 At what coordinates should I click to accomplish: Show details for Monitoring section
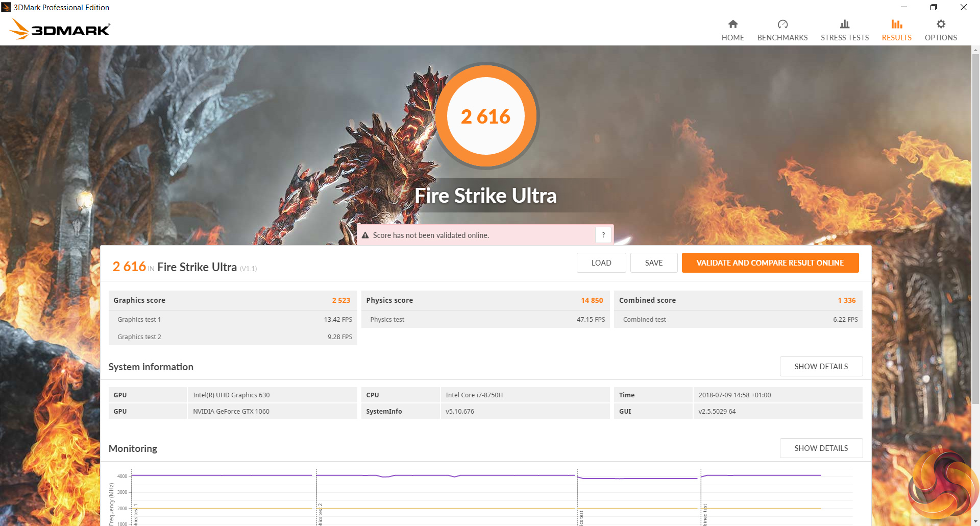coord(821,448)
